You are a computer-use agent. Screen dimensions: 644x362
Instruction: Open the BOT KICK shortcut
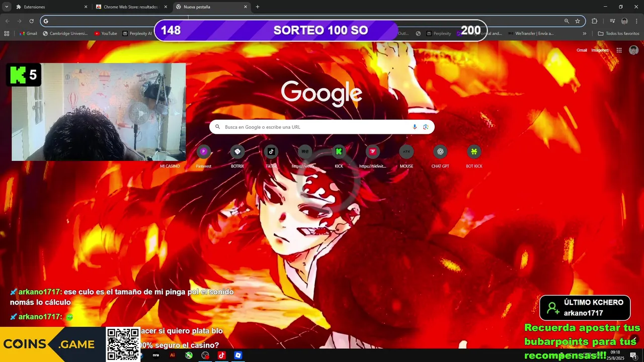(x=474, y=156)
